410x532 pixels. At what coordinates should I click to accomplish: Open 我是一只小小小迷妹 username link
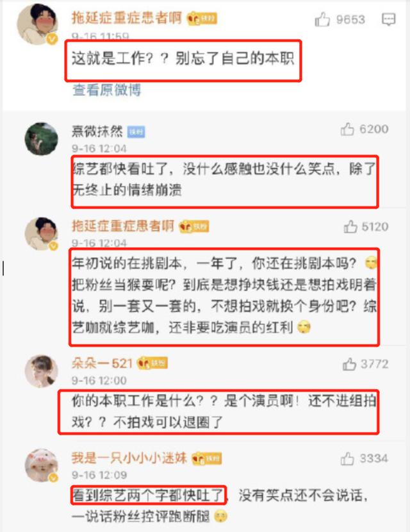[x=129, y=458]
